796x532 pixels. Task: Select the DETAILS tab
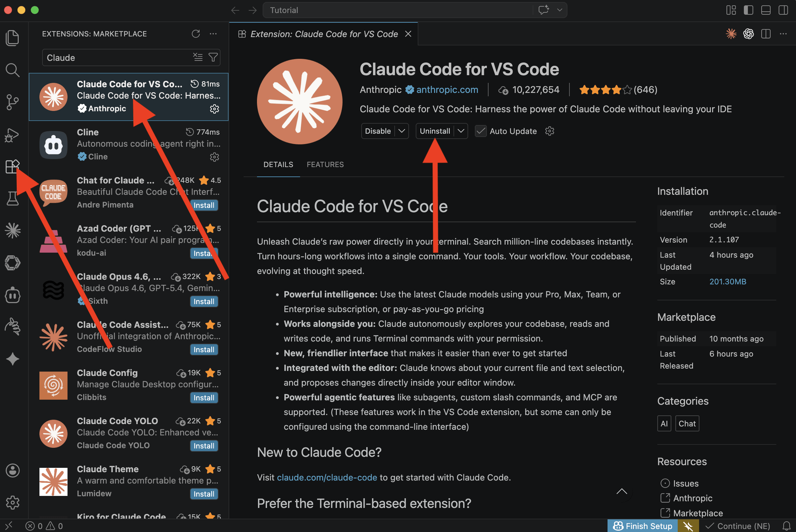[x=278, y=164]
